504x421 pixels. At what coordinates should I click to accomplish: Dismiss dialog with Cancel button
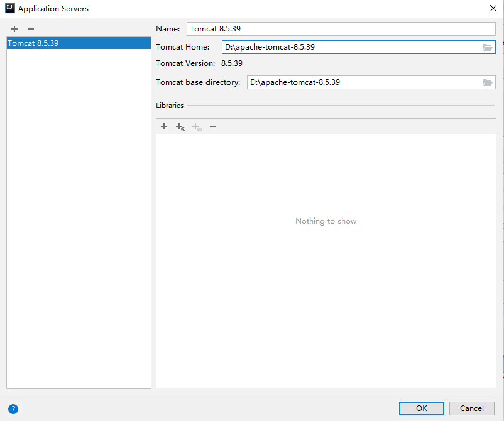tap(471, 408)
